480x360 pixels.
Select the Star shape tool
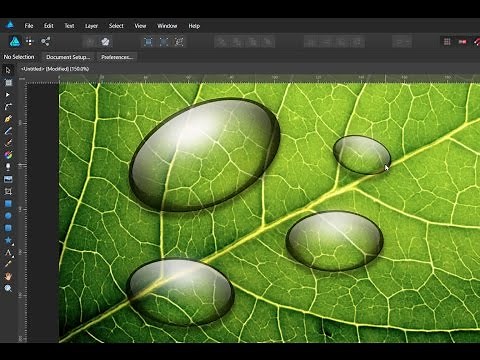(x=8, y=240)
